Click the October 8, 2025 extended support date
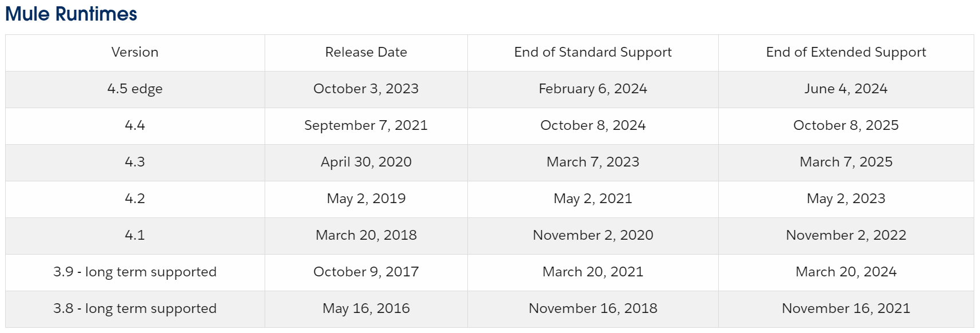 tap(846, 125)
